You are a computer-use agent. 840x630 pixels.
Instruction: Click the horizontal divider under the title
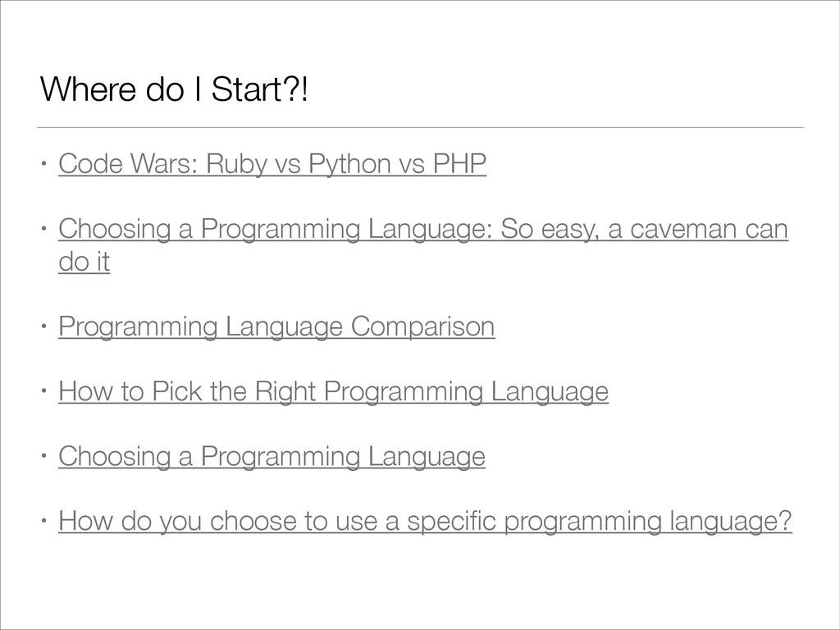420,128
